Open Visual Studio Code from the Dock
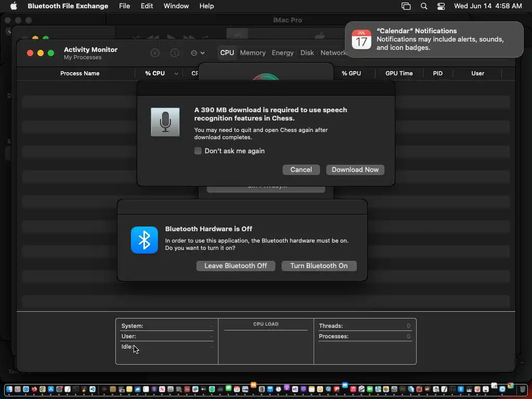The image size is (532, 399). coord(92,389)
